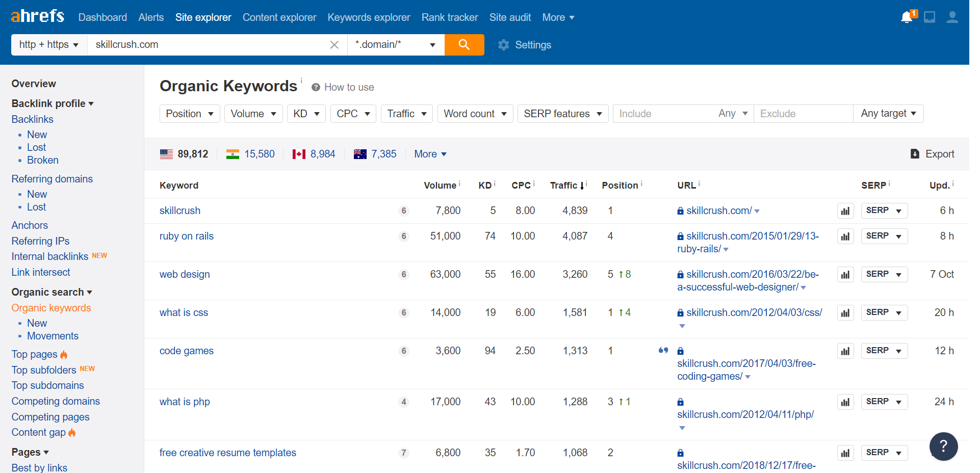Open the featured snippet quote icon for code games
Viewport: 980px width, 473px height.
pos(663,351)
